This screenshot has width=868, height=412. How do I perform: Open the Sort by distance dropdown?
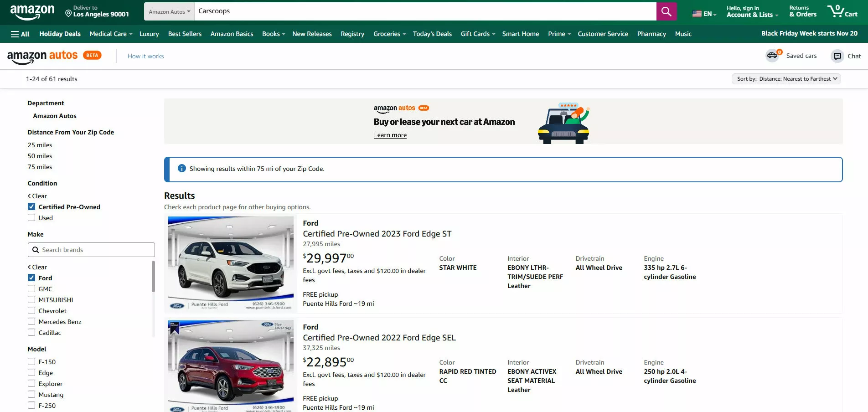tap(786, 79)
